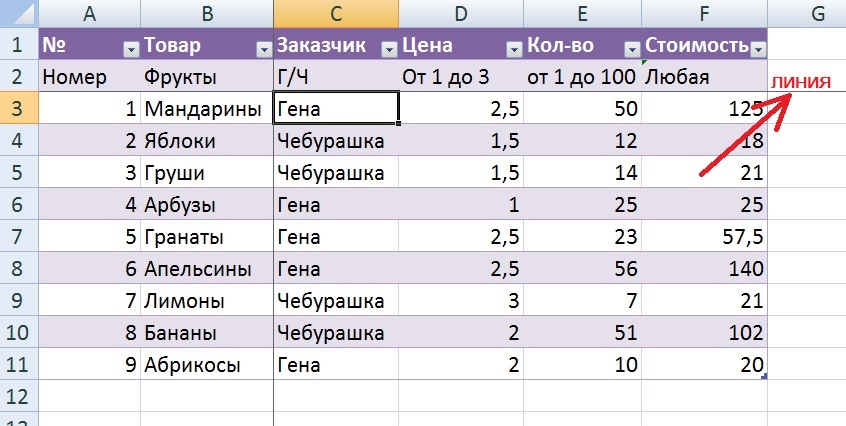Click the cell with От 1 до 3
846x426 pixels.
[x=460, y=77]
